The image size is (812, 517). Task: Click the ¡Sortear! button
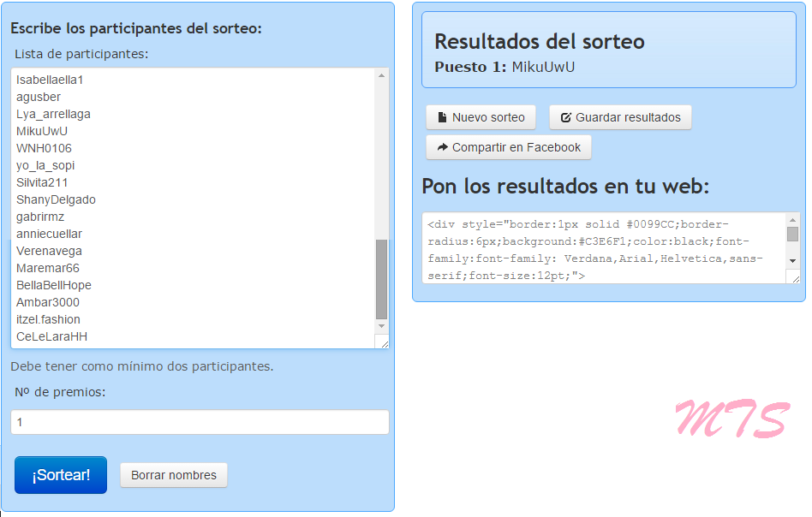61,474
